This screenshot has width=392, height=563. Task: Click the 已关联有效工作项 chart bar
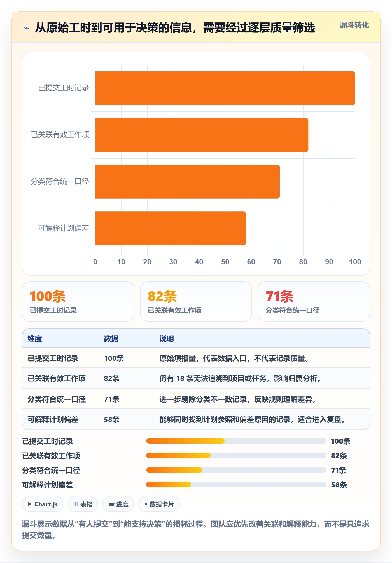(202, 135)
